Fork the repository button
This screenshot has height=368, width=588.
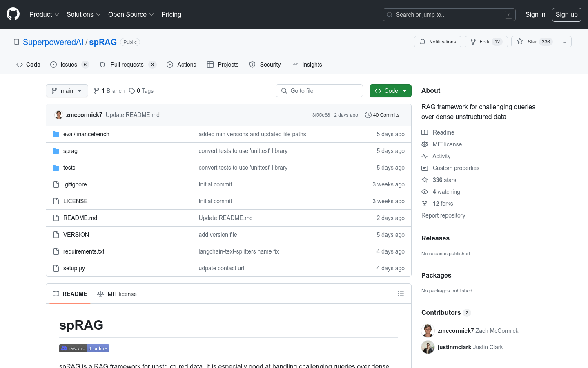click(x=486, y=42)
